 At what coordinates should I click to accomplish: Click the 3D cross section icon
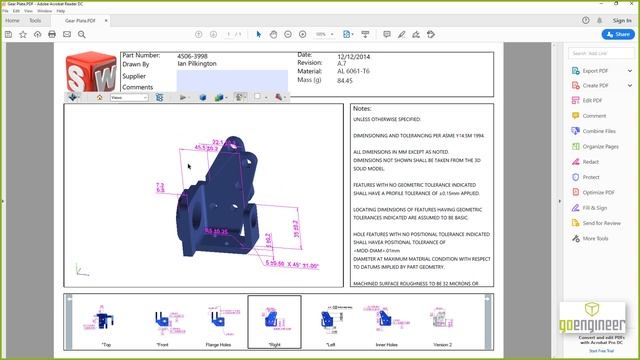click(278, 97)
